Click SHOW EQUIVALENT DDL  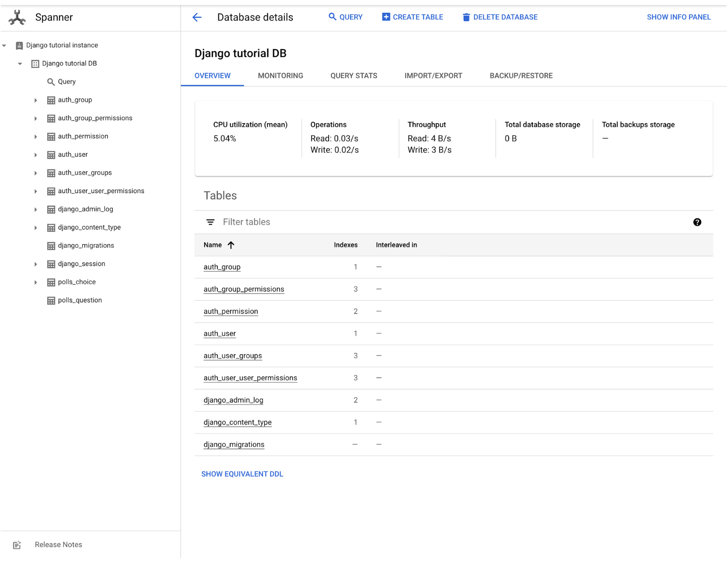[x=242, y=474]
